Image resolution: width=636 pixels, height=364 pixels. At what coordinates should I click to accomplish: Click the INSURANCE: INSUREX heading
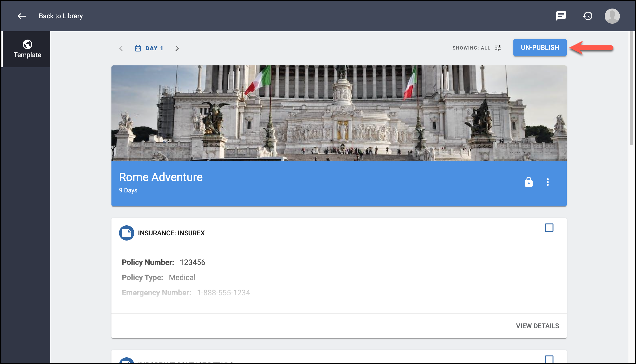[171, 233]
